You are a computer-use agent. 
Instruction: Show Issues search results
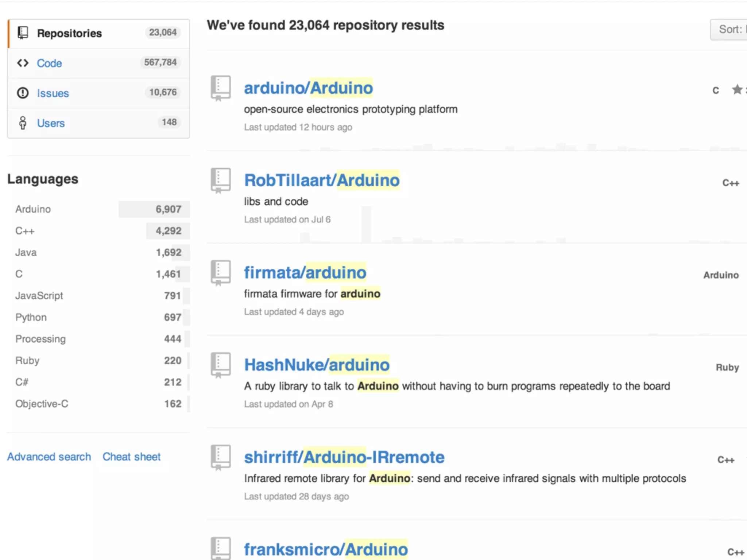53,93
